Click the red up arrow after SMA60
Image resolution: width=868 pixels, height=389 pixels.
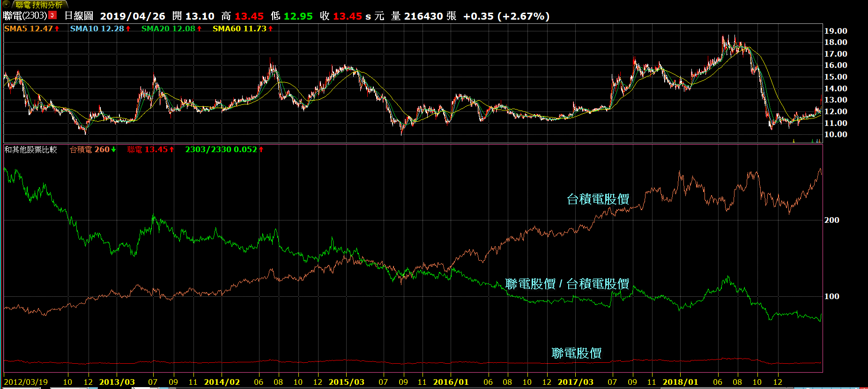(x=270, y=29)
